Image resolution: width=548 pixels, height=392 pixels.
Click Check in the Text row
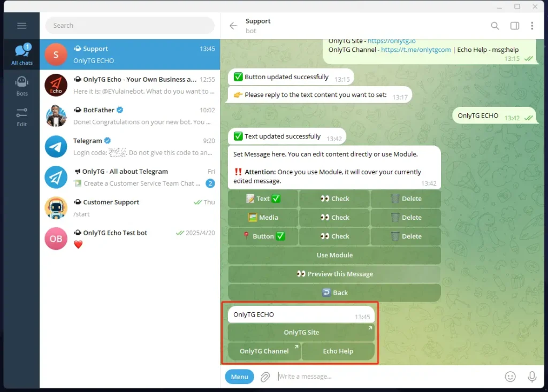coord(334,198)
